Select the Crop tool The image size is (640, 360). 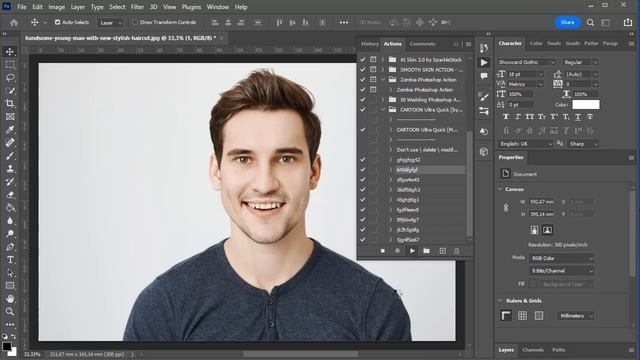click(x=10, y=104)
